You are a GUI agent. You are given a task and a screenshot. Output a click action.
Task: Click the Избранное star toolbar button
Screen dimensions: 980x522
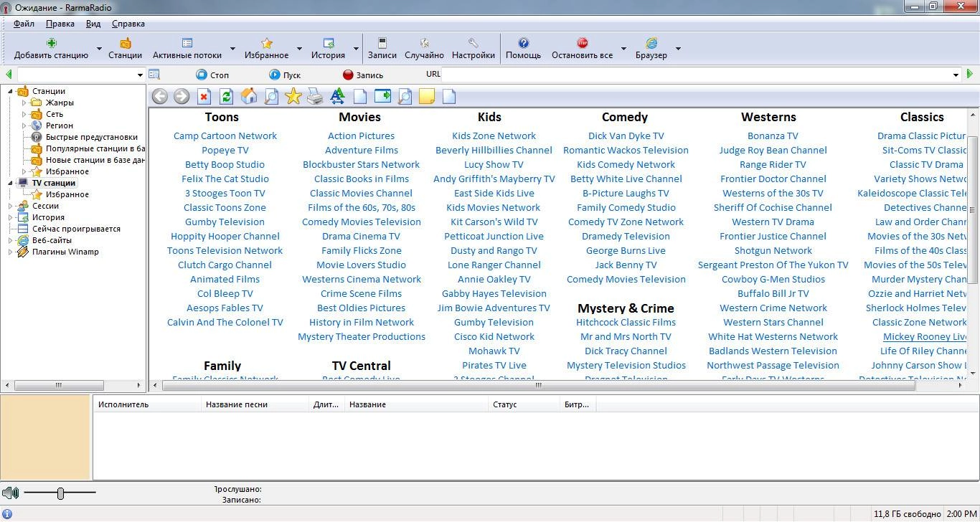266,49
